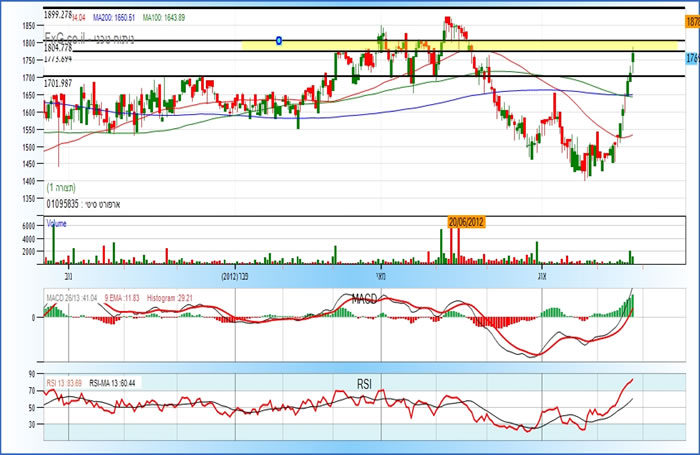Click the 1701.987 support line label

60,83
